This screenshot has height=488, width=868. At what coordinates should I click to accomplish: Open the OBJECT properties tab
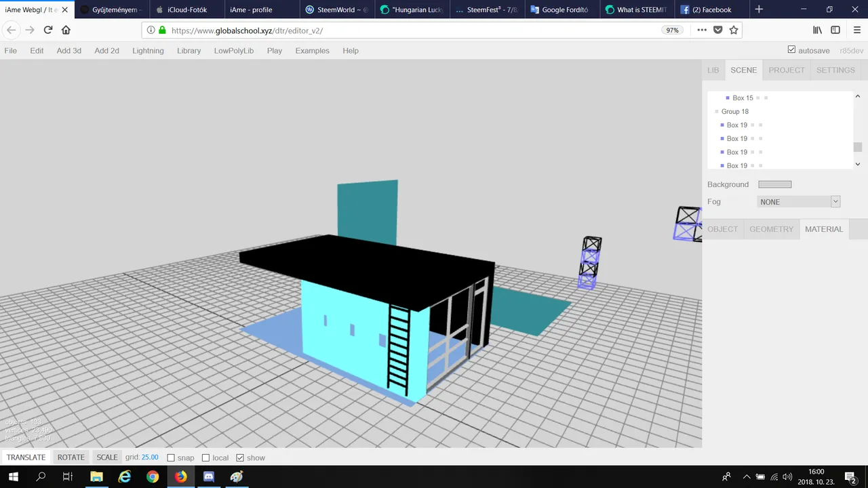point(722,229)
